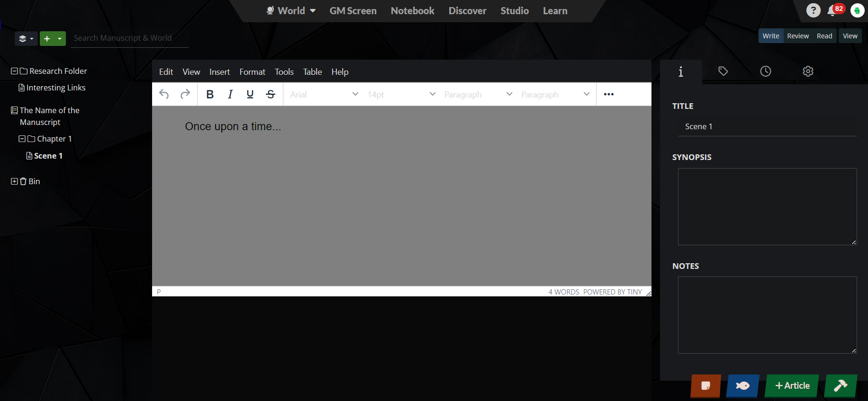
Task: Click the Undo arrow in editor toolbar
Action: pyautogui.click(x=164, y=94)
